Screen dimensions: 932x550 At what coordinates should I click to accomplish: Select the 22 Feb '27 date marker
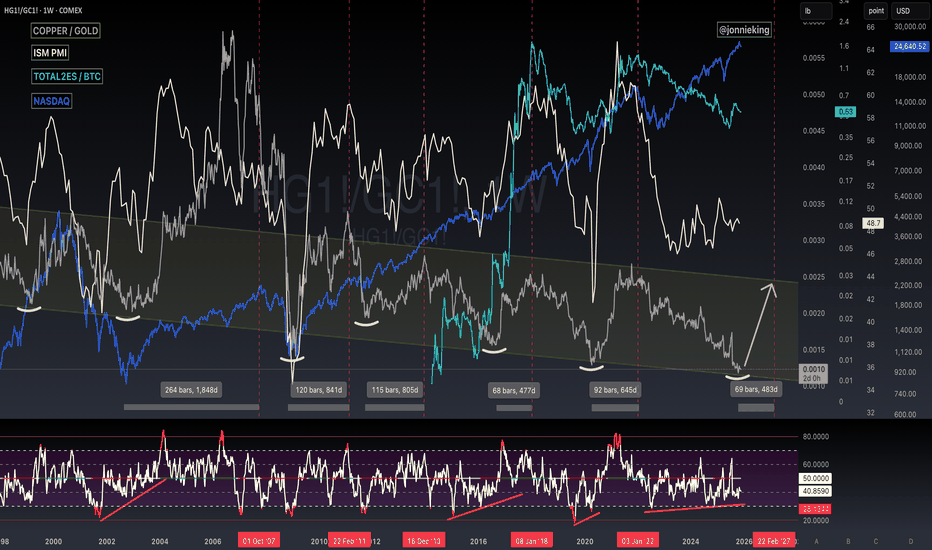coord(775,540)
